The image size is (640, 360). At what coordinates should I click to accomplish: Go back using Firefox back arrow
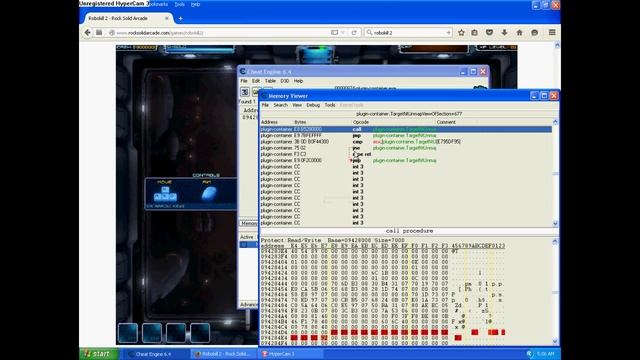click(87, 32)
